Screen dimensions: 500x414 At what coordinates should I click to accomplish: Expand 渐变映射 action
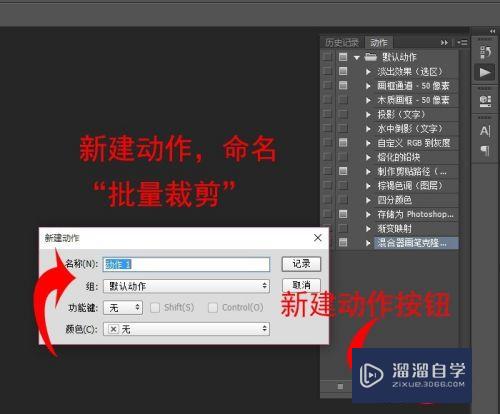coord(368,228)
